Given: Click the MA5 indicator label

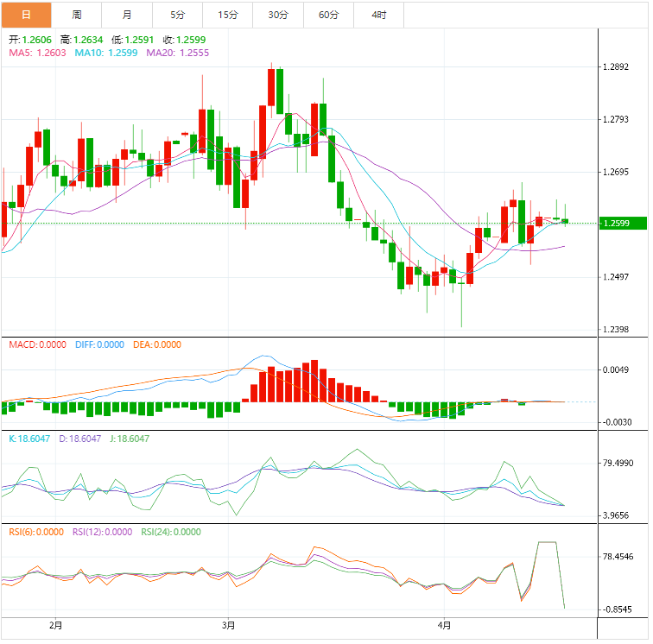Looking at the screenshot, I should pos(37,53).
